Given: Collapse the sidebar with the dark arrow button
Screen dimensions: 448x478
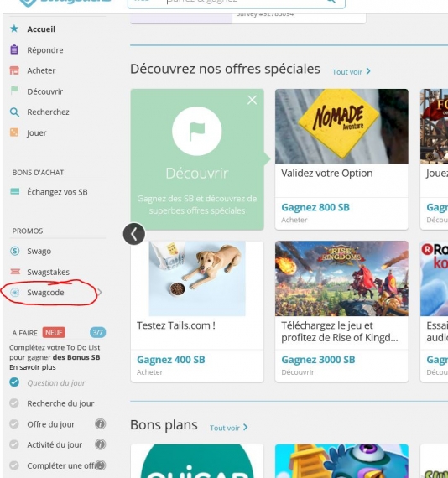Looking at the screenshot, I should (x=134, y=234).
